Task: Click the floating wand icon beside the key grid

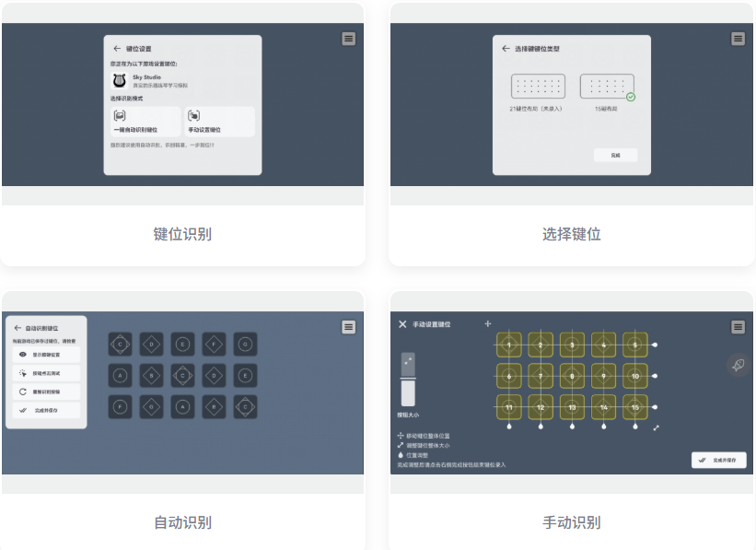Action: point(737,364)
